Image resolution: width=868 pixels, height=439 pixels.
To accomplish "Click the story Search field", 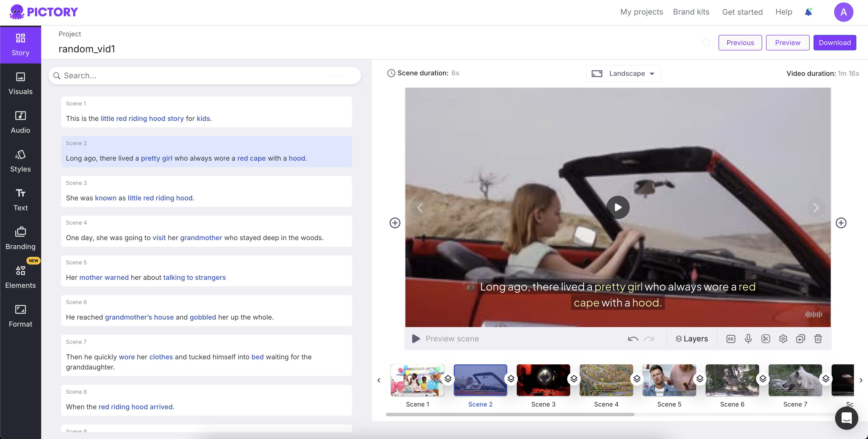I will click(205, 76).
